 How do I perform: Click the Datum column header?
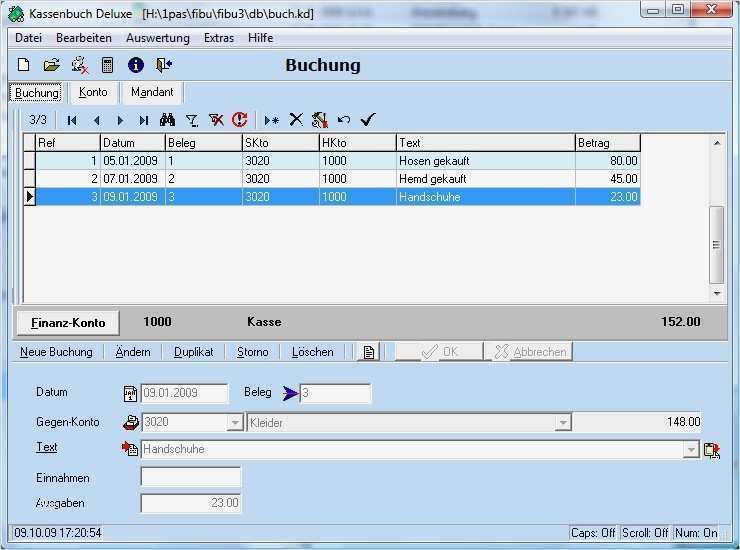tap(133, 143)
